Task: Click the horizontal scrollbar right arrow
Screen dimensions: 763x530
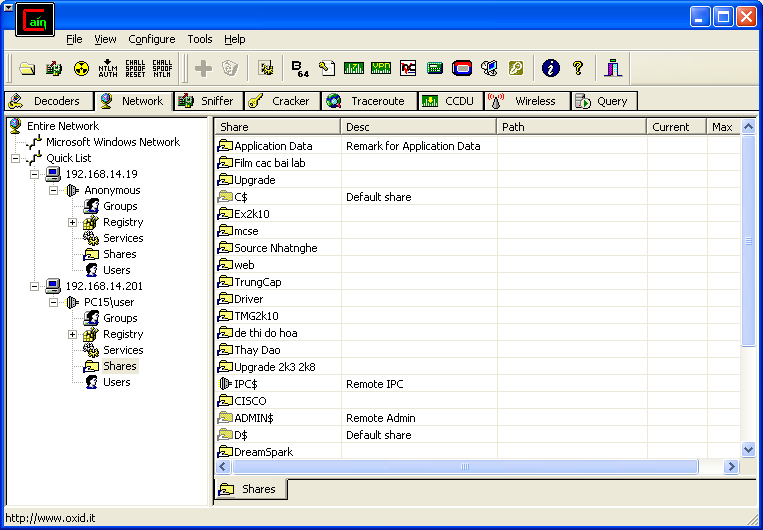Action: pos(730,467)
